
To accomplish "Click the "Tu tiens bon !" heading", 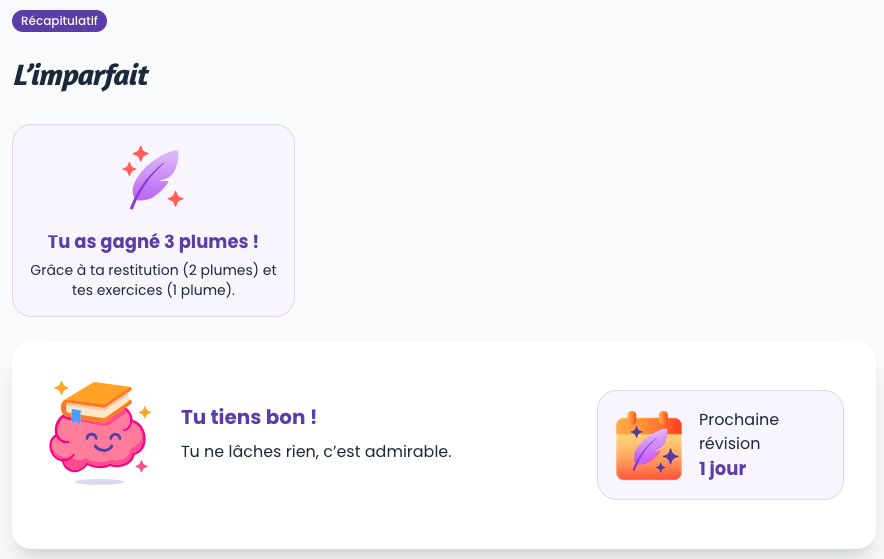I will 249,417.
